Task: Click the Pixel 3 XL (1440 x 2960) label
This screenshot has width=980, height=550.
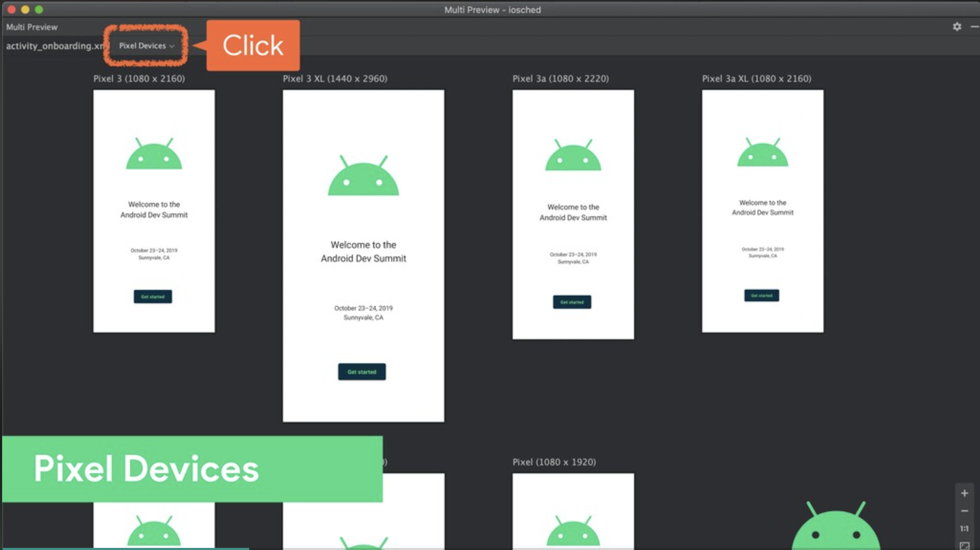Action: pyautogui.click(x=335, y=79)
